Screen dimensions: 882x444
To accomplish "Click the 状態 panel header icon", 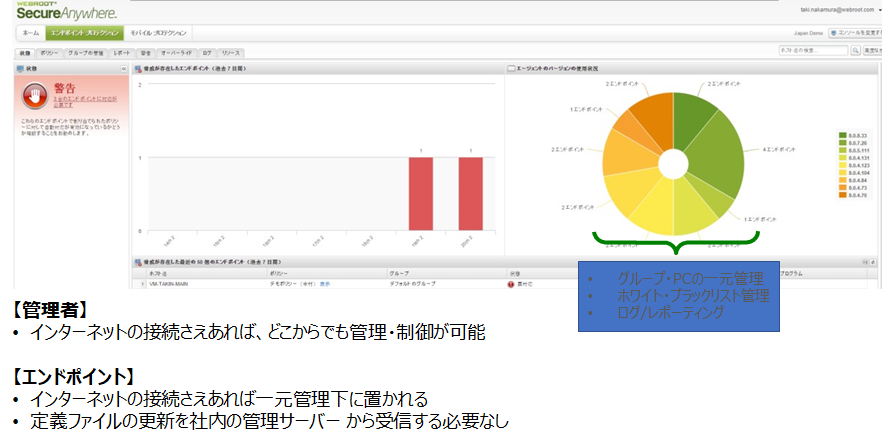I will 20,68.
